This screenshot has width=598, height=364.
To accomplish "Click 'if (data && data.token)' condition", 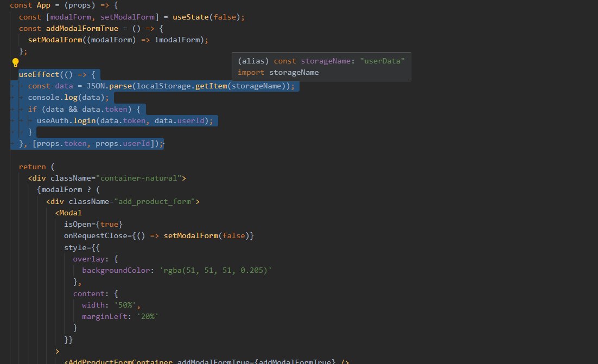I will coord(80,109).
